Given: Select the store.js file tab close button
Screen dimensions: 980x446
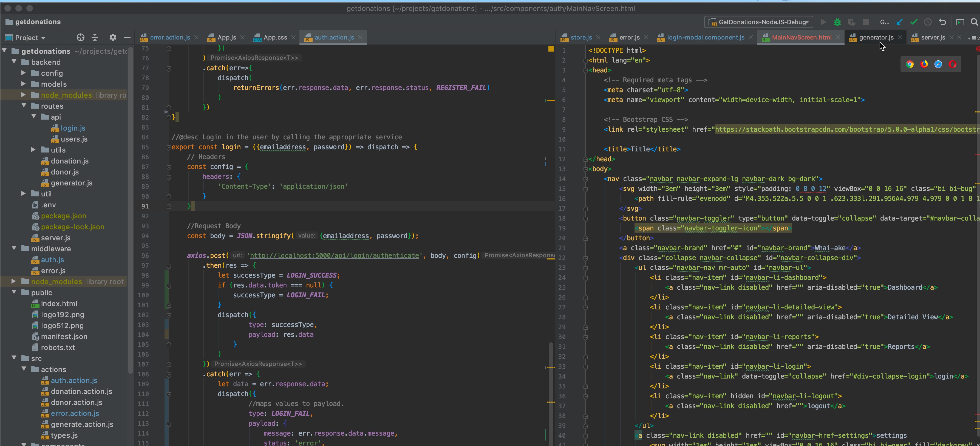Looking at the screenshot, I should coord(598,37).
